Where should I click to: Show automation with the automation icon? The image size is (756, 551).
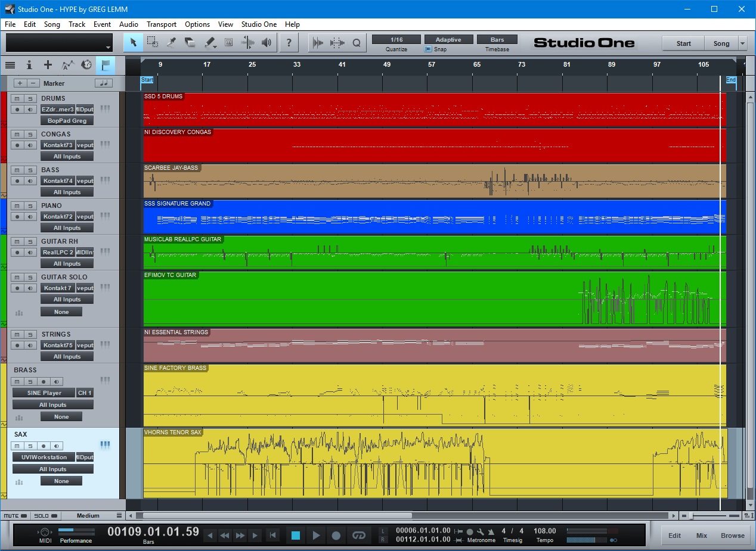(x=67, y=65)
